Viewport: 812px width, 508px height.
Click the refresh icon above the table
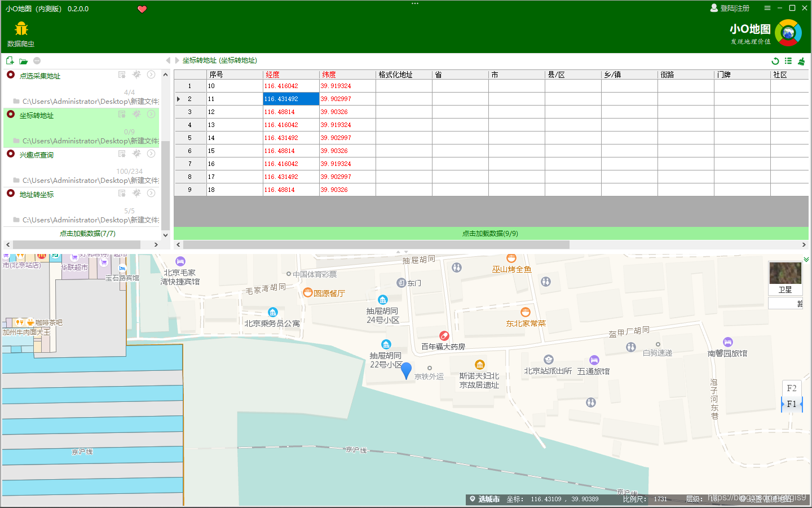point(775,61)
